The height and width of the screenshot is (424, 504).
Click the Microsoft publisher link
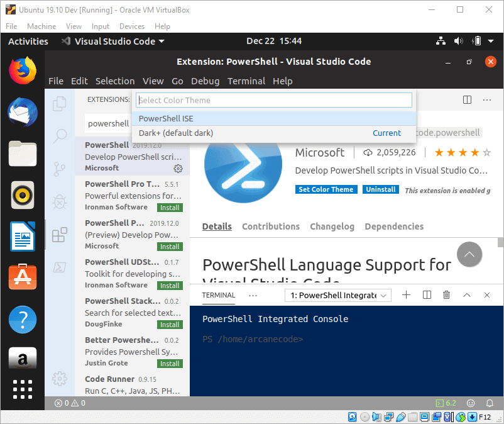[x=320, y=152]
